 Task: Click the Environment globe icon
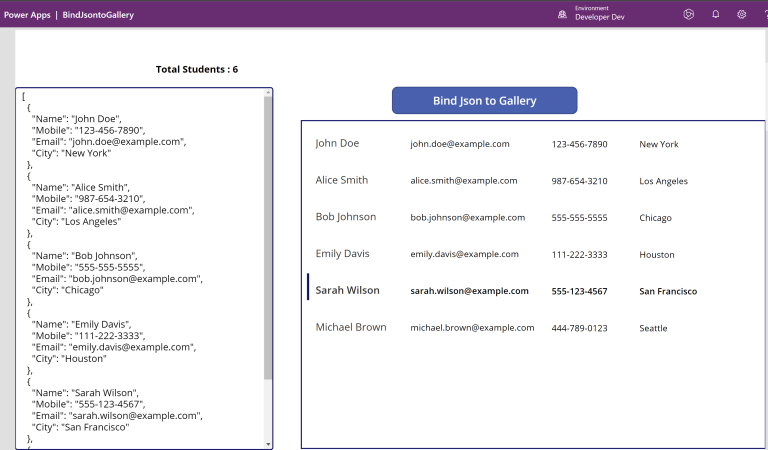562,15
